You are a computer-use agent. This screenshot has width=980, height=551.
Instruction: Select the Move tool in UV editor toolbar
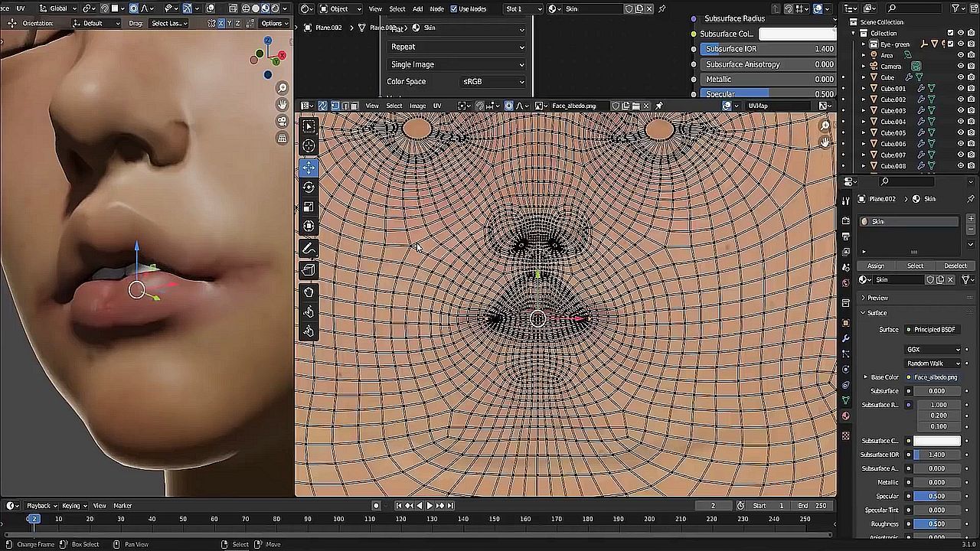[x=309, y=168]
